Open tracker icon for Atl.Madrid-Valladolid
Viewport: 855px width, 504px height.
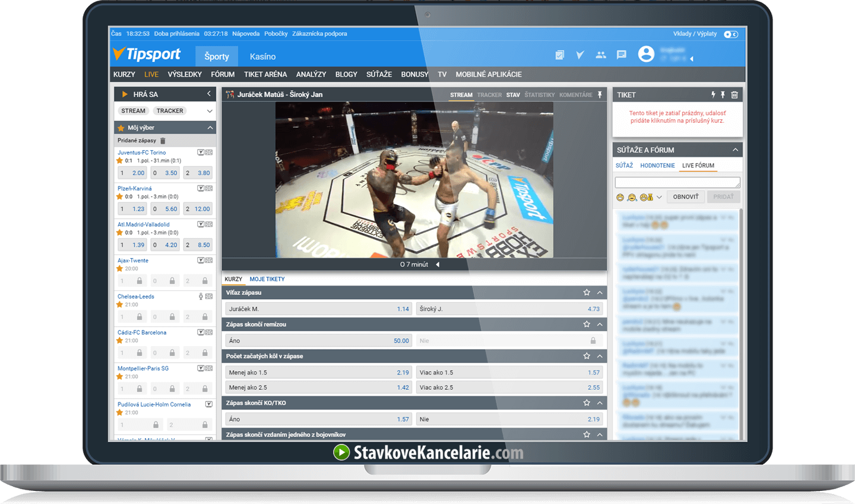(209, 224)
